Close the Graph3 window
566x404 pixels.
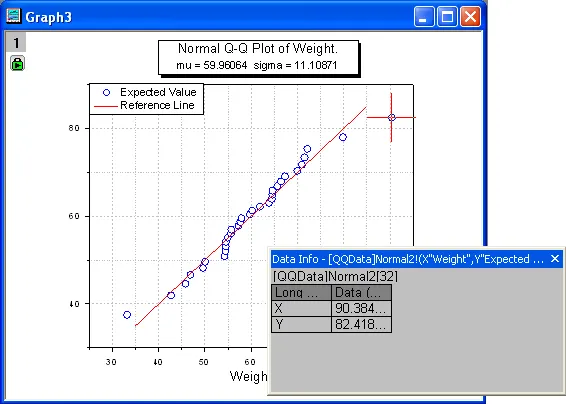pos(470,17)
